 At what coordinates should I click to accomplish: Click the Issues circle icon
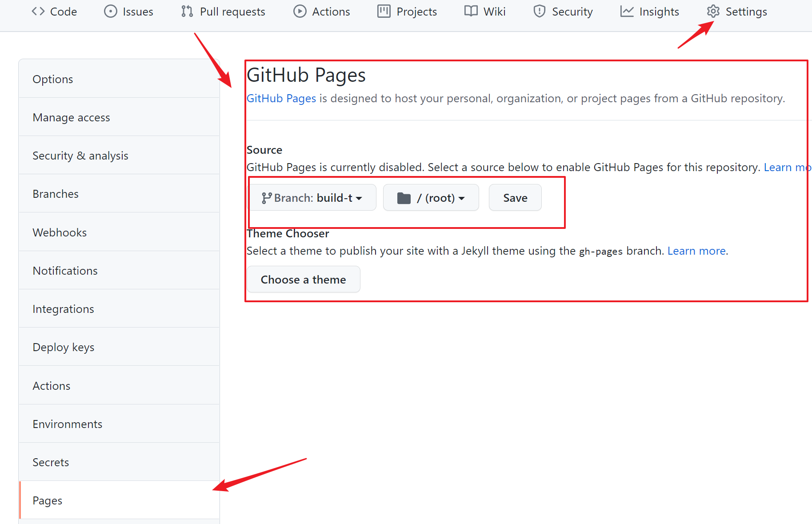(x=110, y=12)
